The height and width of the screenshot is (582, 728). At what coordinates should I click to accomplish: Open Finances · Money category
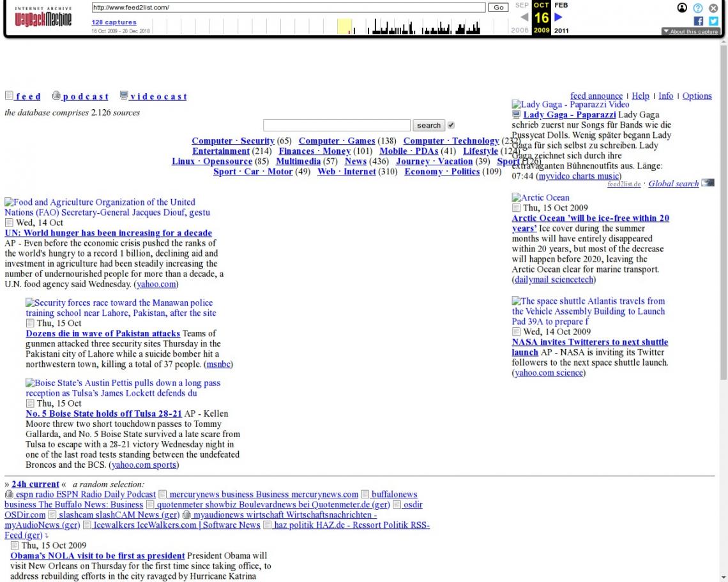point(314,151)
